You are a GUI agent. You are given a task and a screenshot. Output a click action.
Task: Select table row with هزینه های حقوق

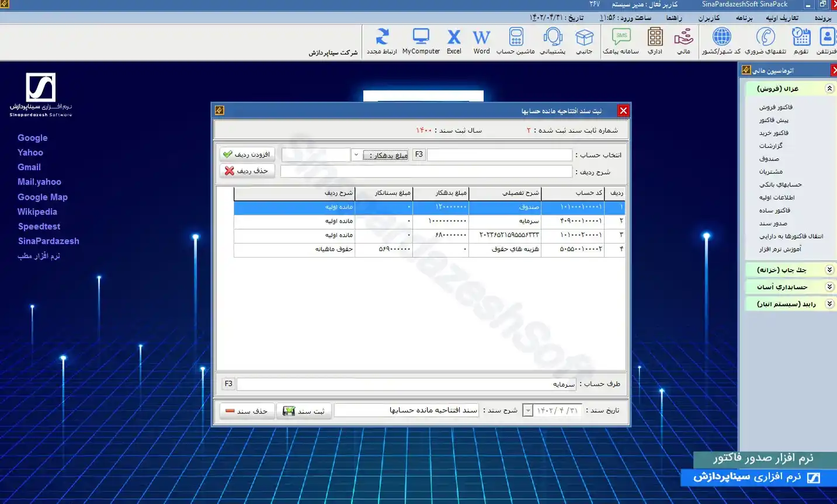(x=429, y=249)
